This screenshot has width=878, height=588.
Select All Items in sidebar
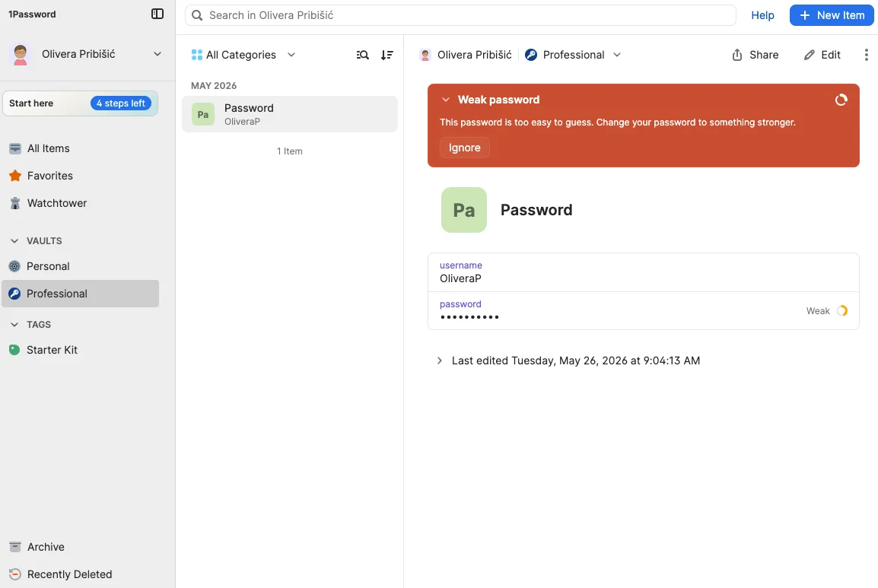click(x=81, y=148)
